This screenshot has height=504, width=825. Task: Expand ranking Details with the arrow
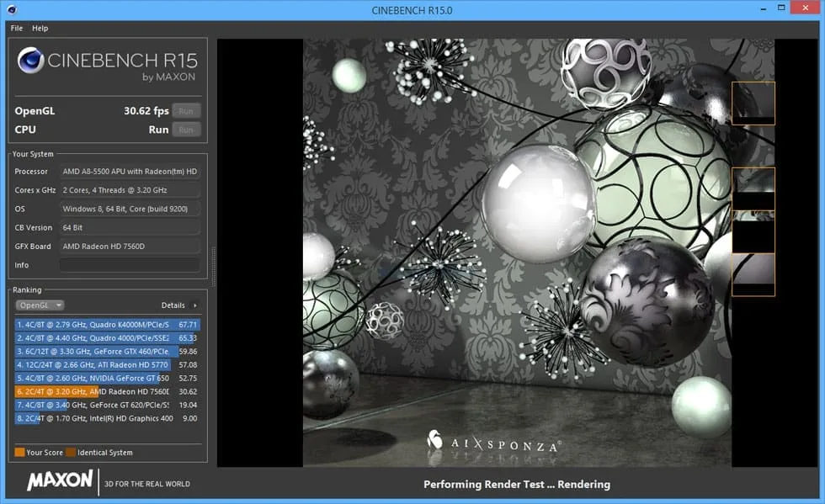coord(195,305)
